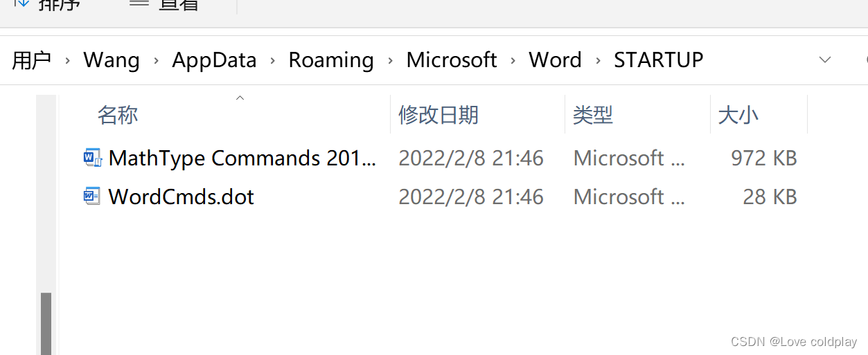868x355 pixels.
Task: Click the WordCmds.dot file Word icon
Action: click(92, 197)
